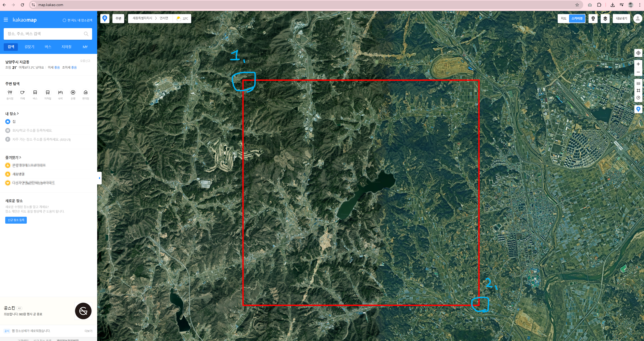The height and width of the screenshot is (341, 644).
Task: Switch to the 길찾기 tab
Action: (29, 47)
